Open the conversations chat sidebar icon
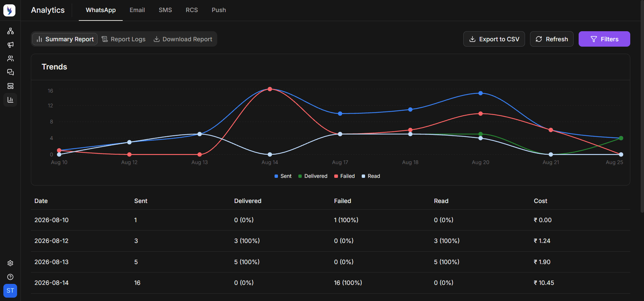The height and width of the screenshot is (301, 644). coord(10,72)
